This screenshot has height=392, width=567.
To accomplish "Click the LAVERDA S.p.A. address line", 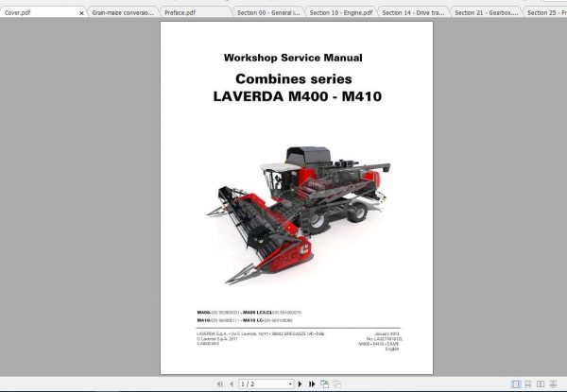I will pyautogui.click(x=261, y=333).
